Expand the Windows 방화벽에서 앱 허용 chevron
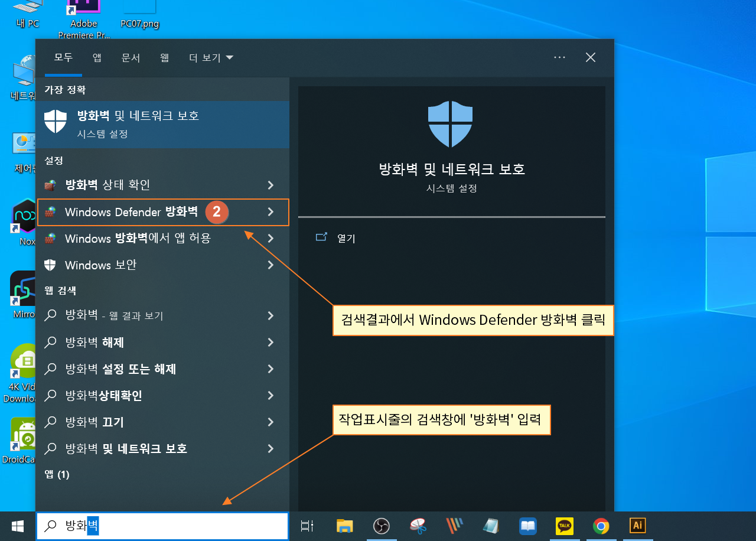The width and height of the screenshot is (756, 541). 271,239
